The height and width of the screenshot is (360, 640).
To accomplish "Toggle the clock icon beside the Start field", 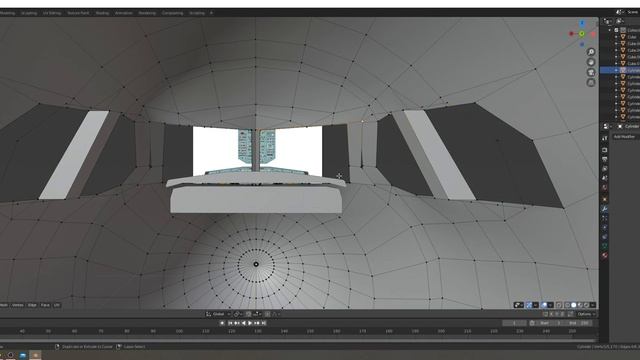I will pyautogui.click(x=532, y=323).
